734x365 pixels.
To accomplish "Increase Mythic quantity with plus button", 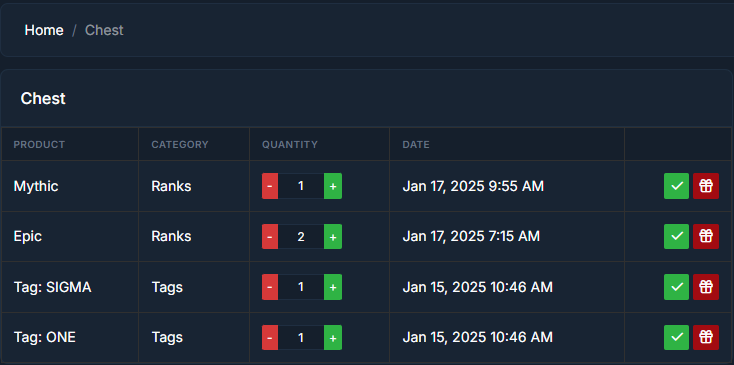I will click(333, 186).
